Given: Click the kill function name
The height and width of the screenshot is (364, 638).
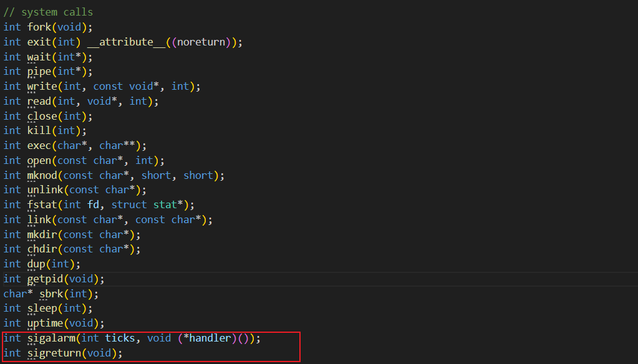Looking at the screenshot, I should tap(39, 130).
